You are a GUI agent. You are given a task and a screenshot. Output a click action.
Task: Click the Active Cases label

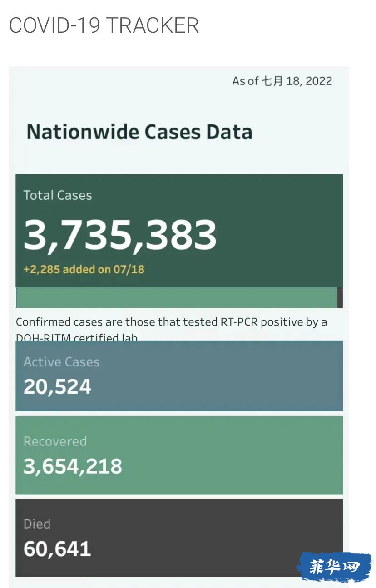61,362
